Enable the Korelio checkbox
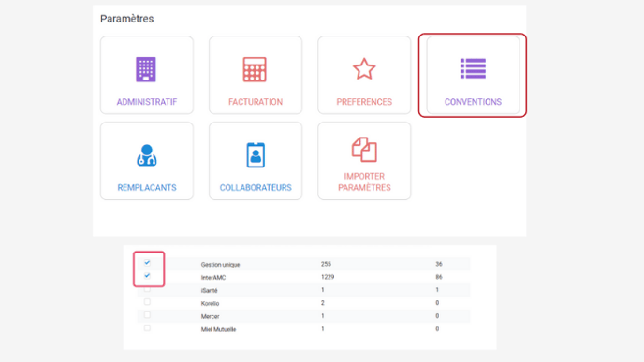644x362 pixels. (x=147, y=302)
